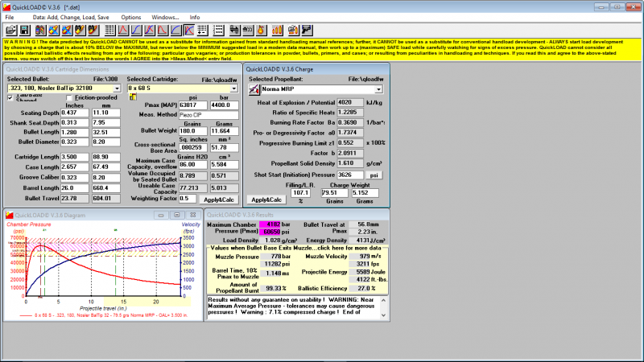Click the Seating Depth inches field

point(74,113)
